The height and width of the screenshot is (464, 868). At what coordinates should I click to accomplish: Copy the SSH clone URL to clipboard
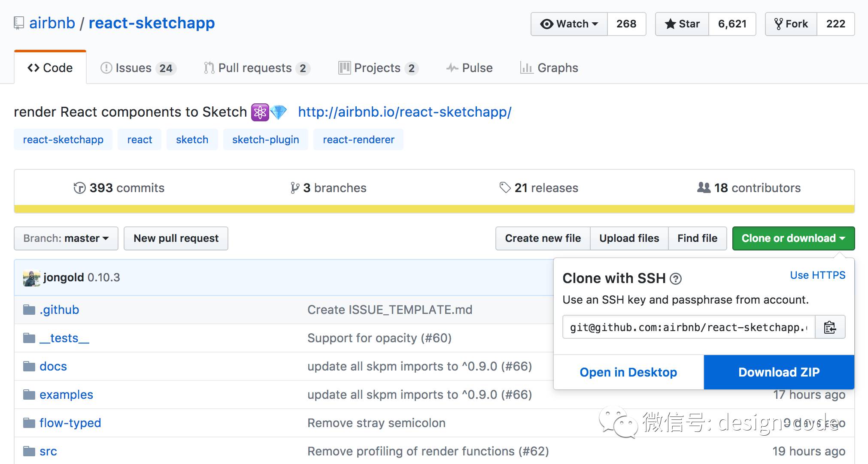pos(830,327)
